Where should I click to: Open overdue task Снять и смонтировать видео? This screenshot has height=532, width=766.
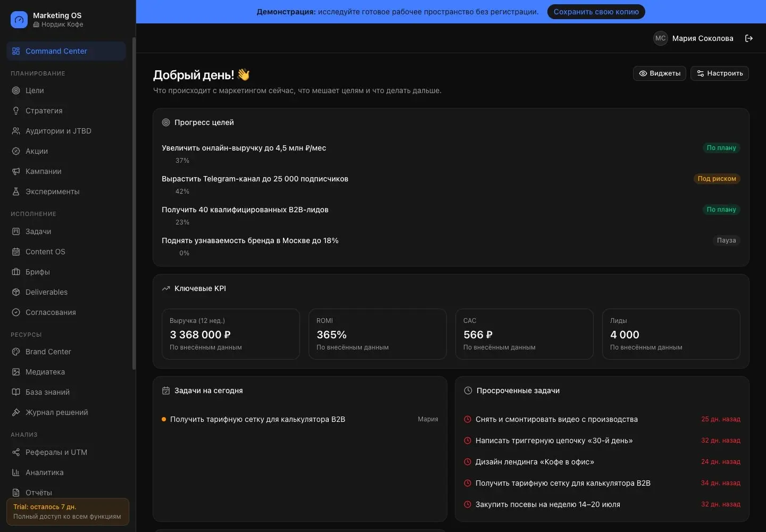click(x=602, y=419)
